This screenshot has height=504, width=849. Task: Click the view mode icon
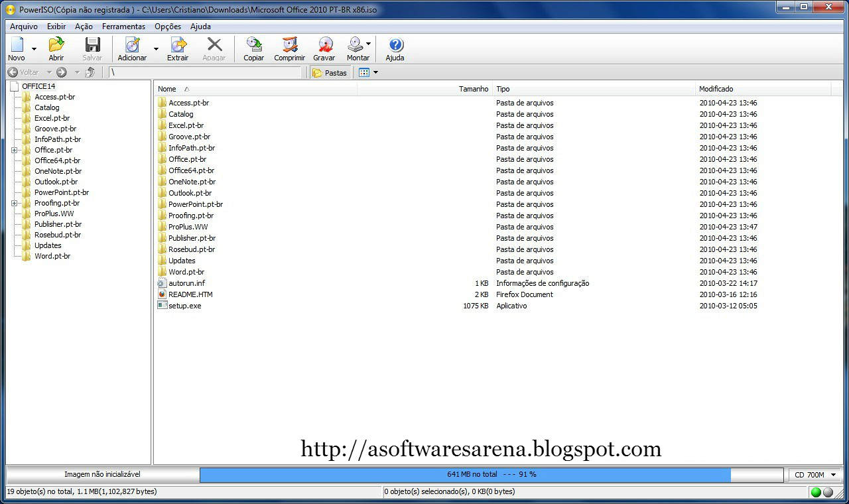pyautogui.click(x=364, y=72)
